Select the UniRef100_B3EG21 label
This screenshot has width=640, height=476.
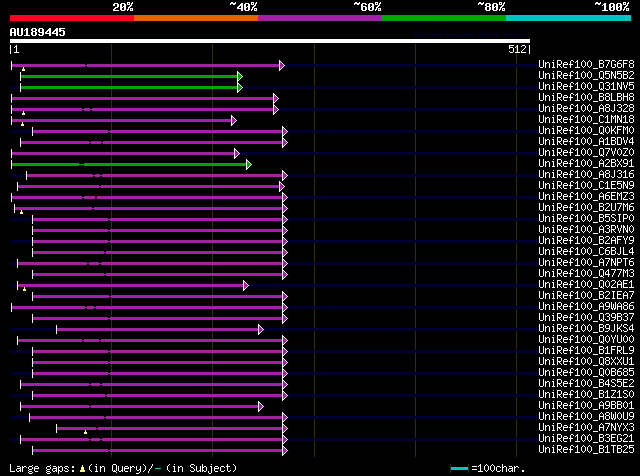tap(586, 439)
